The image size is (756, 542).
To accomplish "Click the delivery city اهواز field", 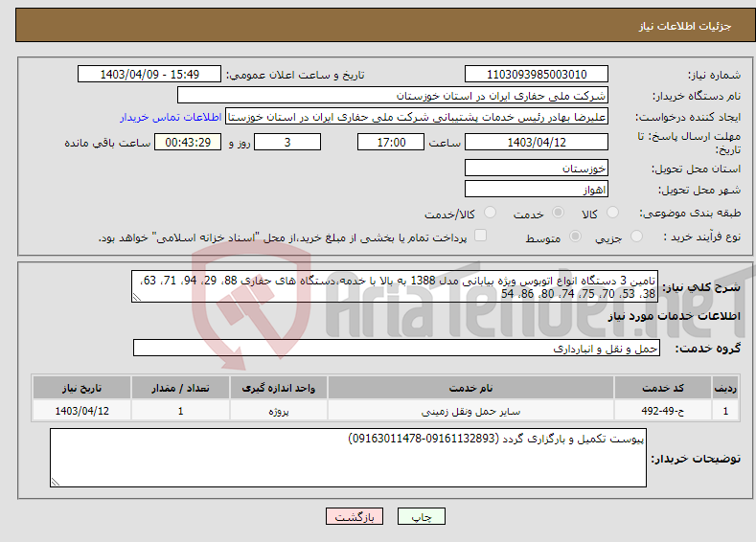I will coord(537,189).
